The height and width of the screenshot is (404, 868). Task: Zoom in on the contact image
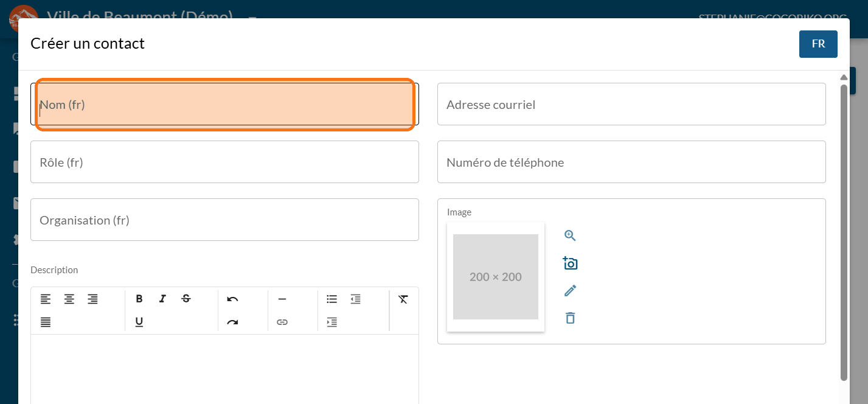coord(570,236)
